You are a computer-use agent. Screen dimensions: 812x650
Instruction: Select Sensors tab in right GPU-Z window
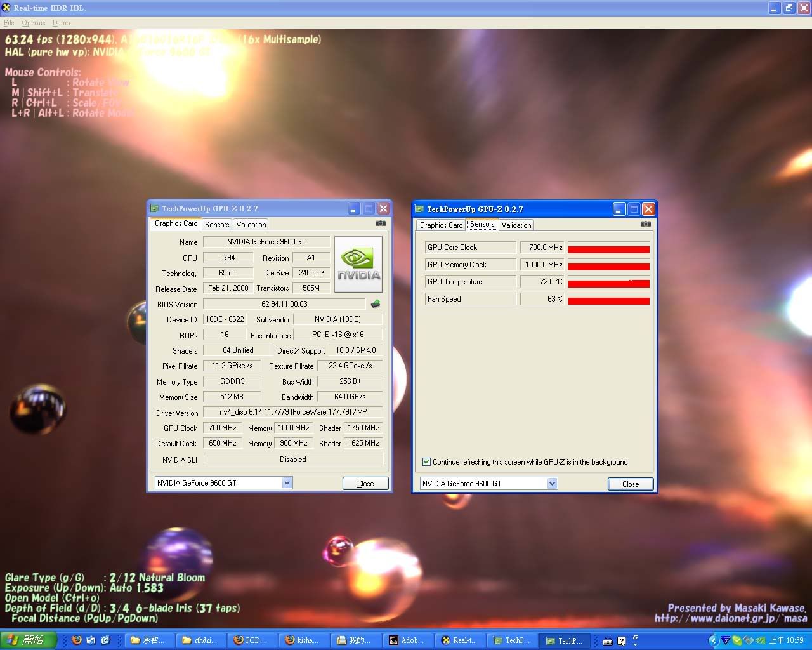click(x=482, y=224)
